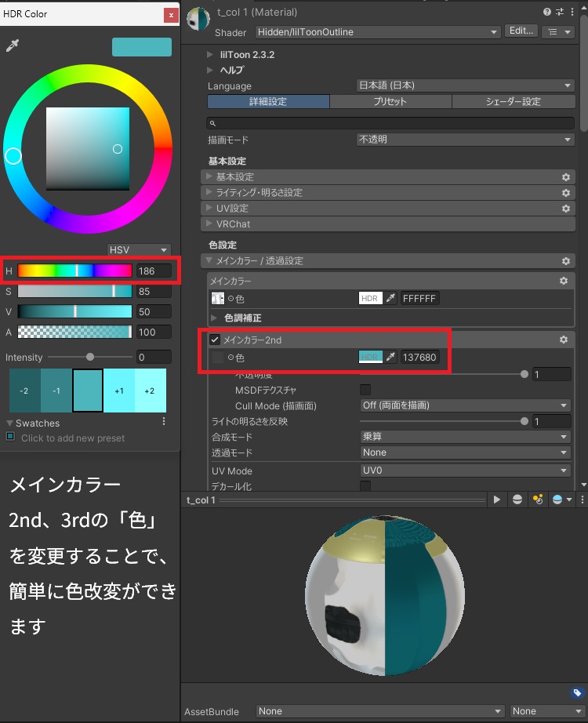Image resolution: width=588 pixels, height=723 pixels.
Task: Click the A alpha slider bar
Action: (74, 332)
